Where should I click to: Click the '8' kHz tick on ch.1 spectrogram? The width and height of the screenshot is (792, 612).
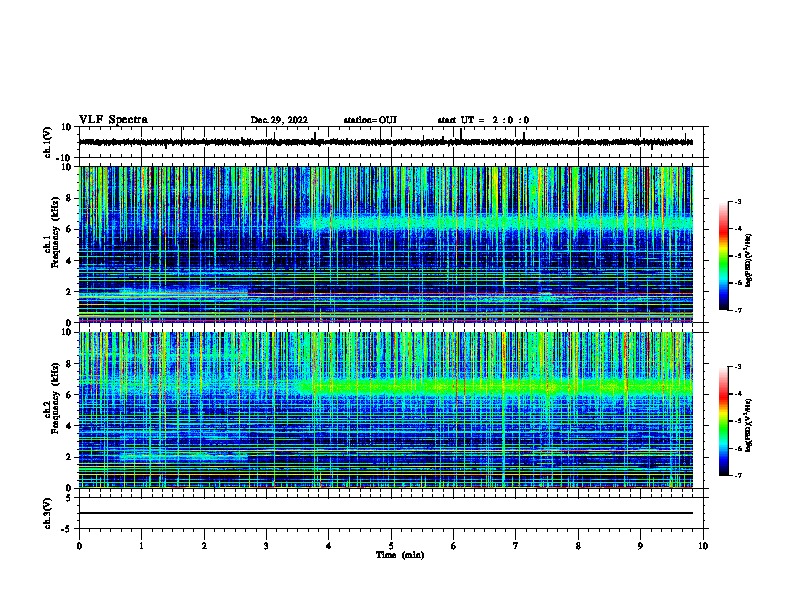70,198
